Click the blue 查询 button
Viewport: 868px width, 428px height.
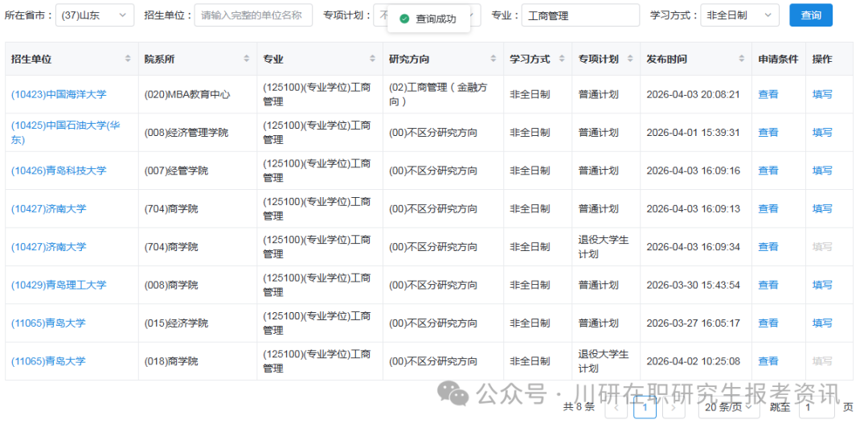pyautogui.click(x=811, y=15)
